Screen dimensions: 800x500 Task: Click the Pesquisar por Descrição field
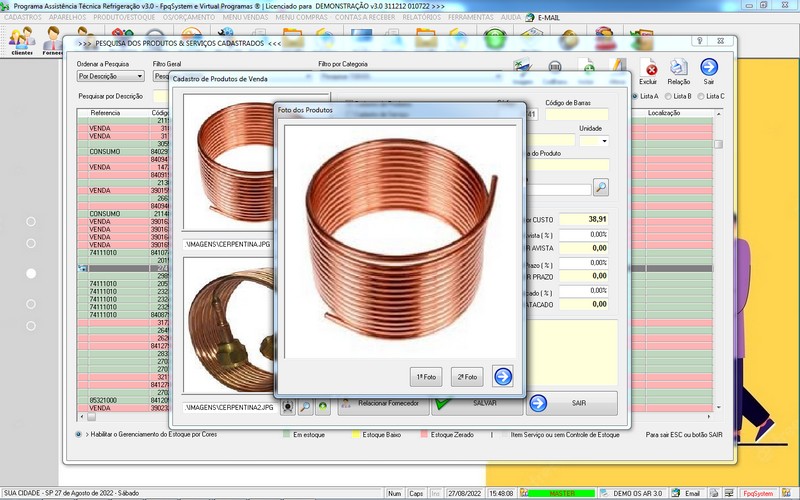tap(161, 96)
